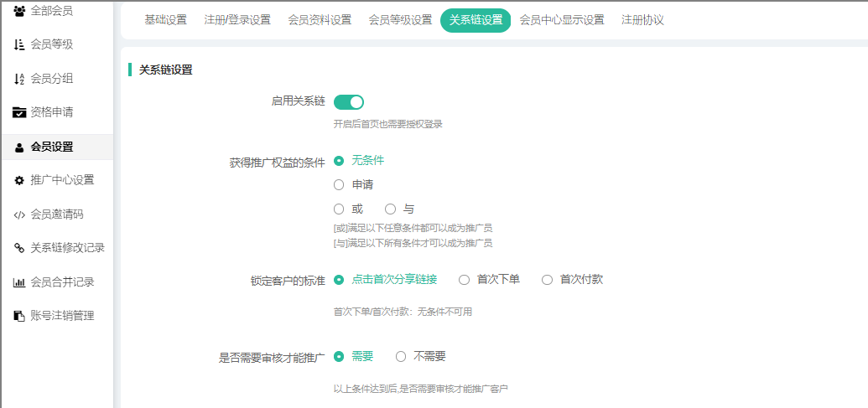This screenshot has height=408, width=868.
Task: Open 会员设置 in the sidebar
Action: click(52, 147)
